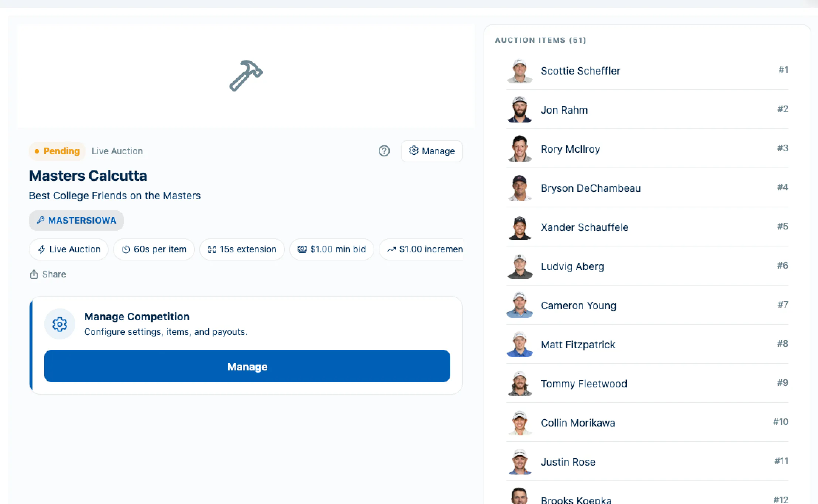
Task: Select Collin Morikawa auction item
Action: pyautogui.click(x=647, y=422)
